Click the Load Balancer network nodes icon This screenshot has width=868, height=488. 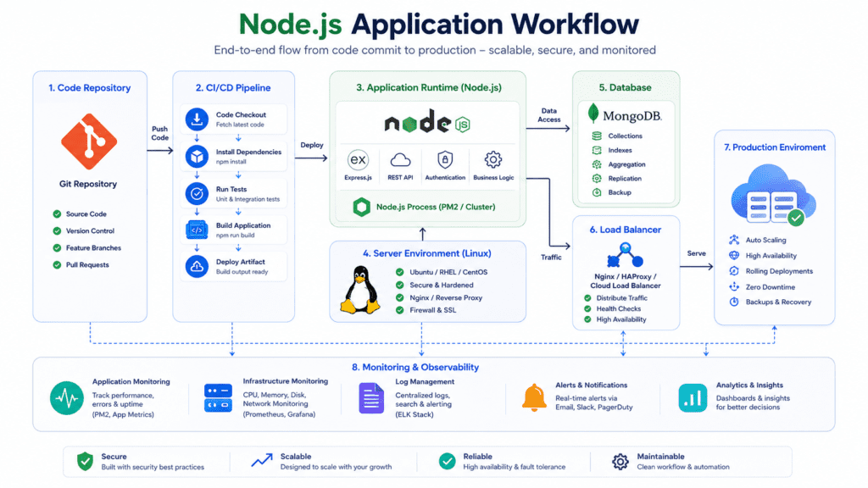(x=625, y=254)
